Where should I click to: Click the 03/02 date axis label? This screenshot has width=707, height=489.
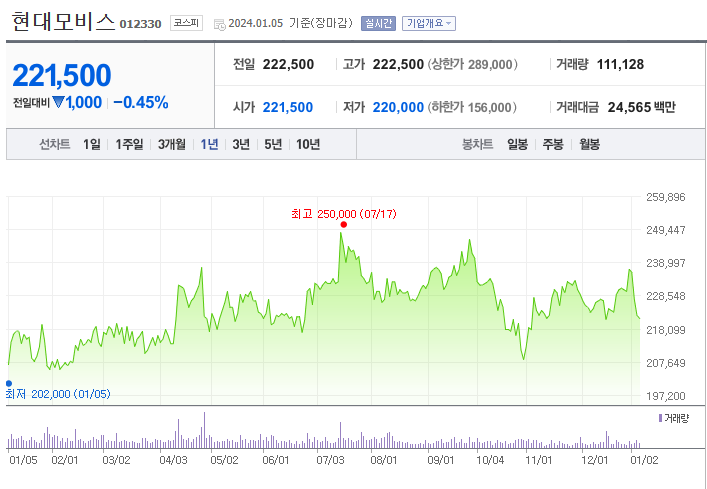coord(117,460)
